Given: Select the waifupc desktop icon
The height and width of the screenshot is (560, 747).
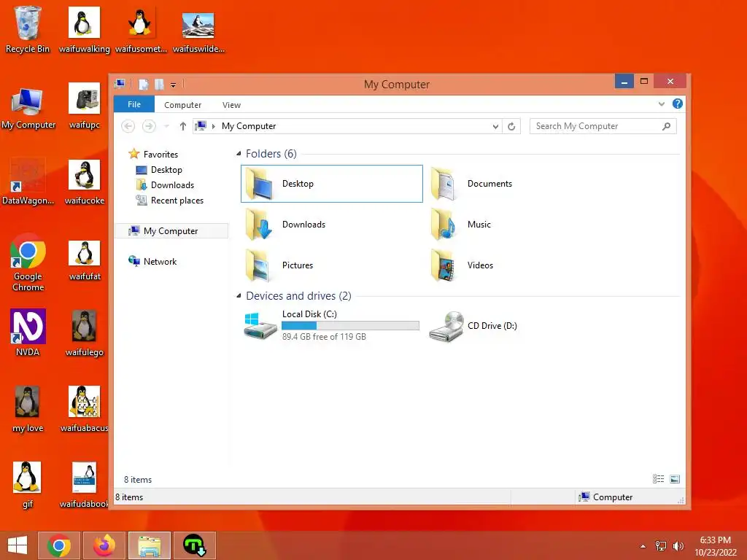Looking at the screenshot, I should 85,106.
